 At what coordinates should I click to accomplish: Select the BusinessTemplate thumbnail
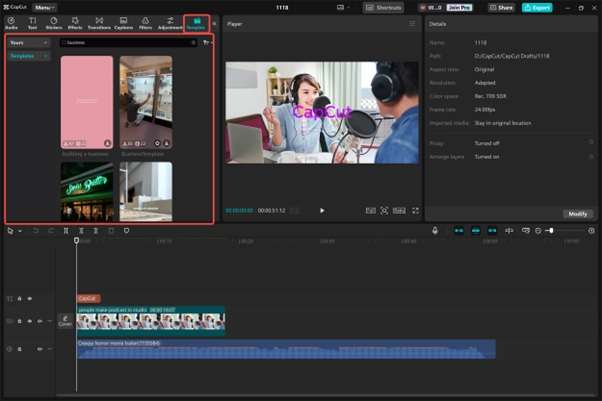(x=146, y=102)
